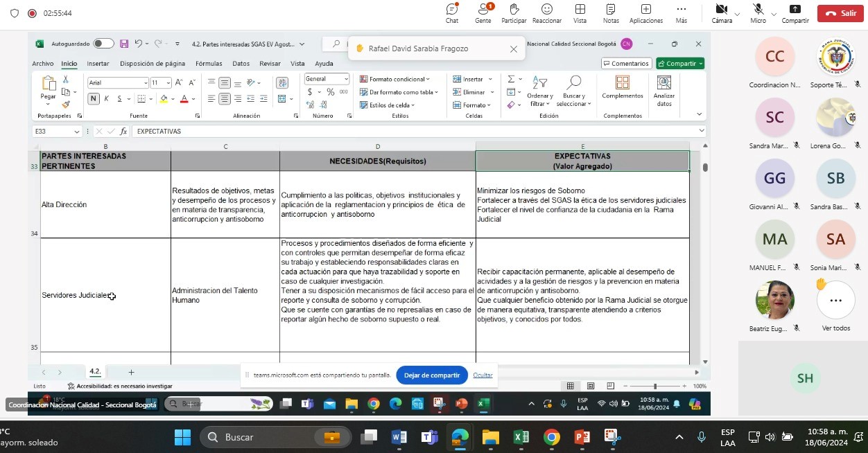The height and width of the screenshot is (453, 868).
Task: Toggle bold (N) formatting
Action: click(x=94, y=99)
